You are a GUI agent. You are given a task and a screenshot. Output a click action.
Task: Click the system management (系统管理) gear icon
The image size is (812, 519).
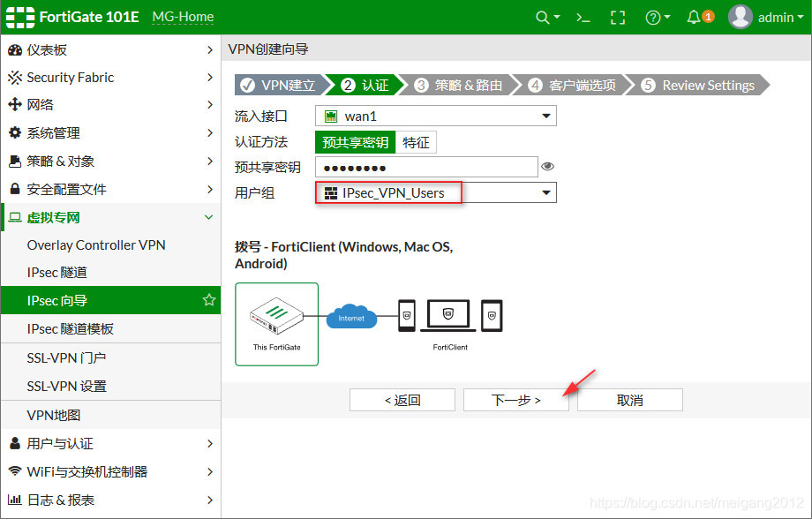(x=15, y=132)
